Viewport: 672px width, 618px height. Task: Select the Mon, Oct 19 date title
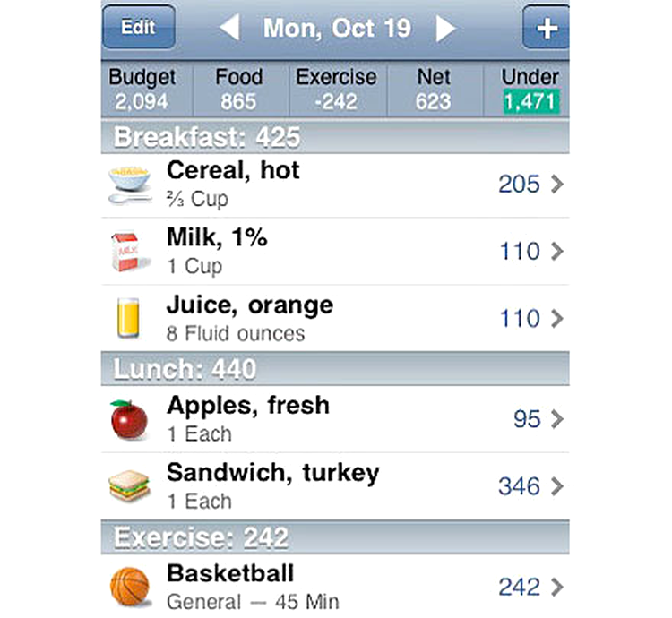[337, 29]
